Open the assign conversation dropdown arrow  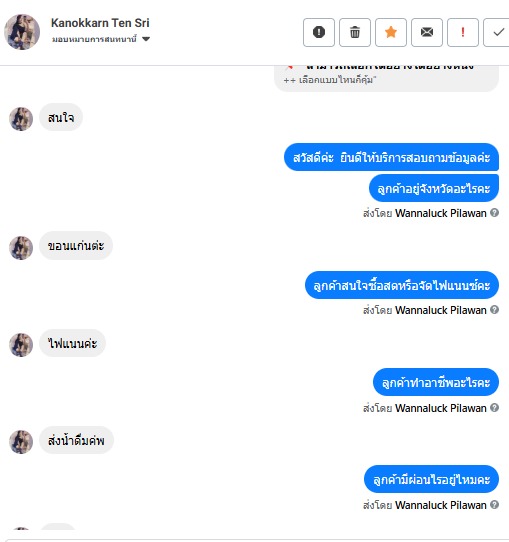pyautogui.click(x=146, y=39)
